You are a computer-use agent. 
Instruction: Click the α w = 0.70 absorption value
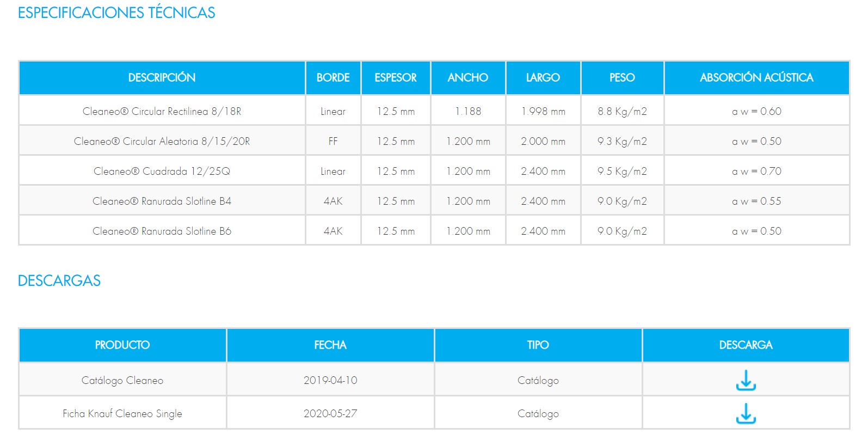click(x=756, y=171)
